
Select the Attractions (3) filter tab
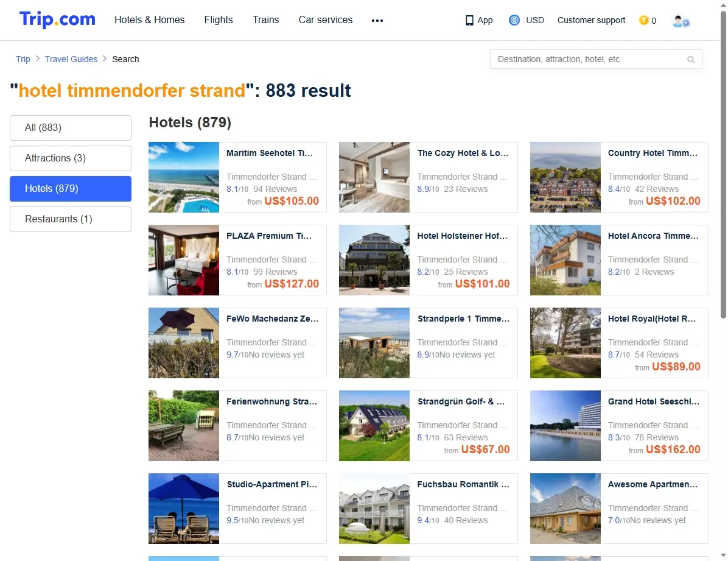tap(71, 158)
